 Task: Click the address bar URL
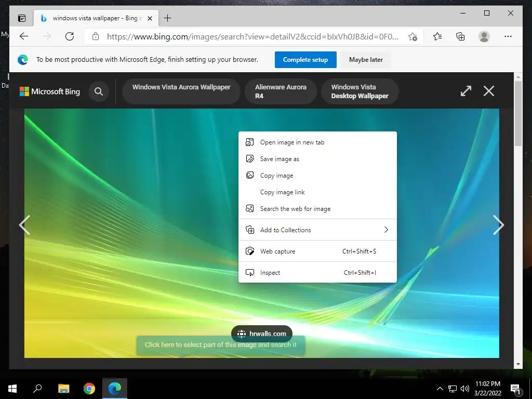[252, 37]
